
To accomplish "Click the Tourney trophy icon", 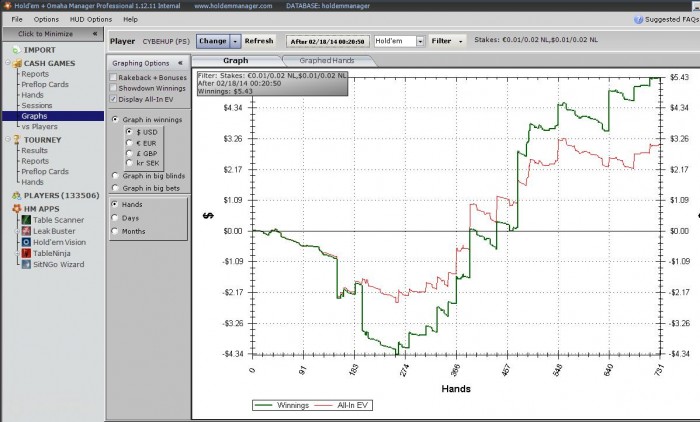I will [17, 140].
